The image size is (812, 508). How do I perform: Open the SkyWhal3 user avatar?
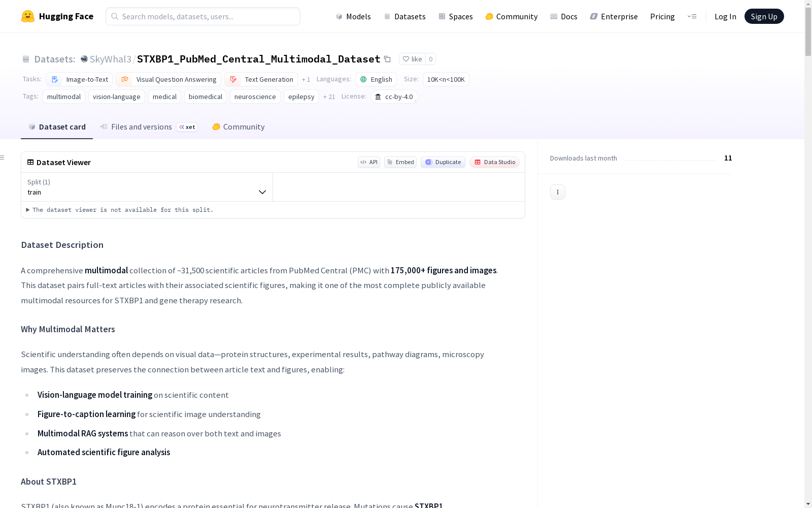click(x=84, y=59)
